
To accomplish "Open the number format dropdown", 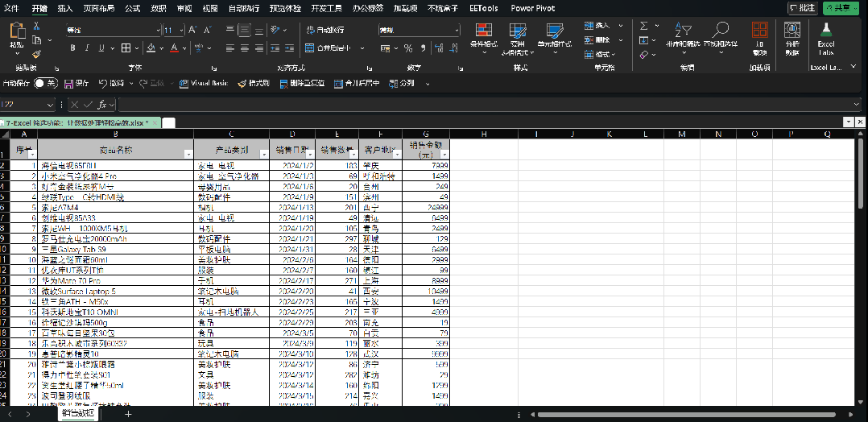I will [x=457, y=30].
